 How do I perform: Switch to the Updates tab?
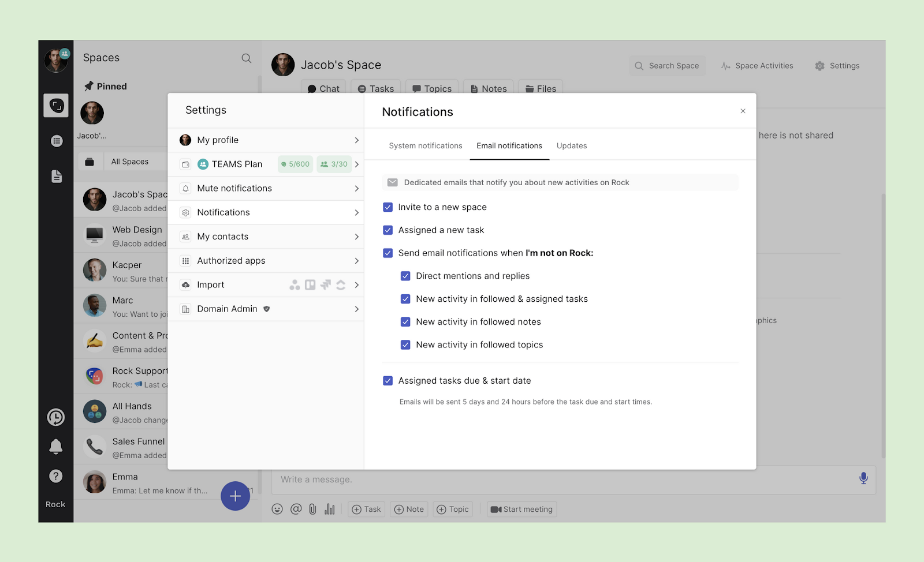[571, 146]
